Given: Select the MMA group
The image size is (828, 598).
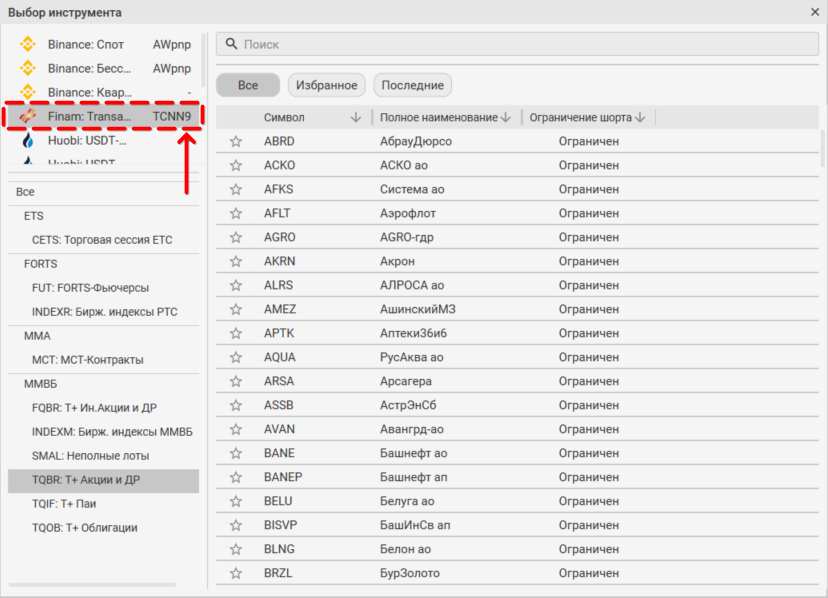Looking at the screenshot, I should pyautogui.click(x=37, y=336).
